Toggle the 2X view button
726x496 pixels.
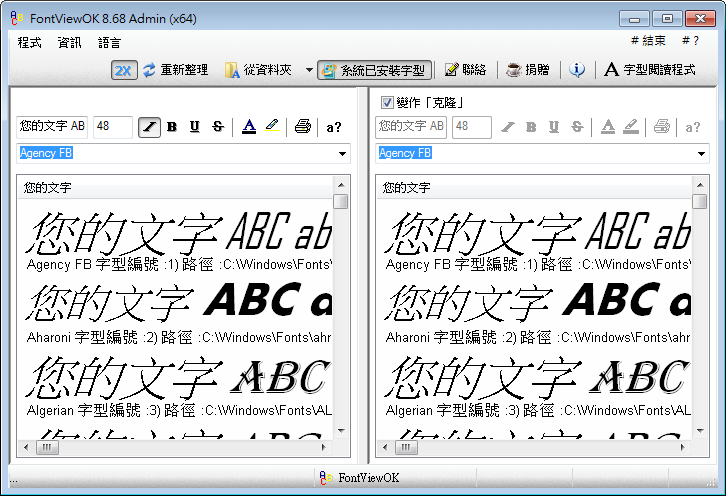[124, 70]
